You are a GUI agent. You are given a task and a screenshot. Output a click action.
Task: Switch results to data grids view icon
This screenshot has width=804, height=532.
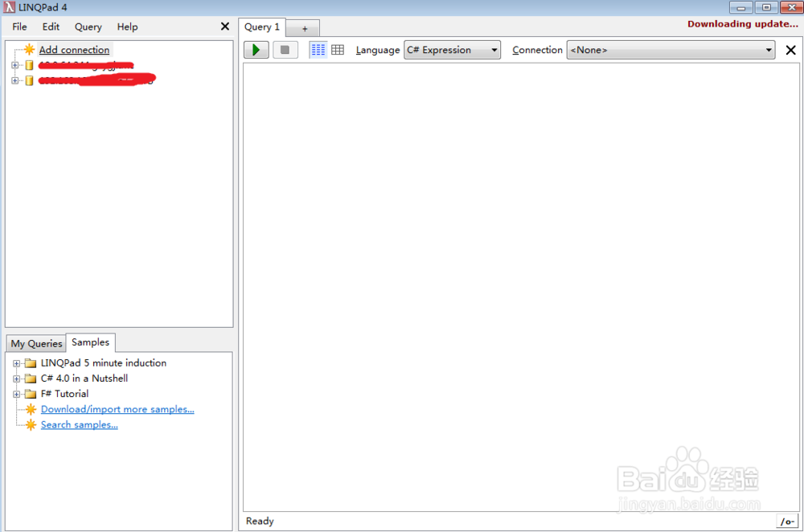(x=338, y=50)
